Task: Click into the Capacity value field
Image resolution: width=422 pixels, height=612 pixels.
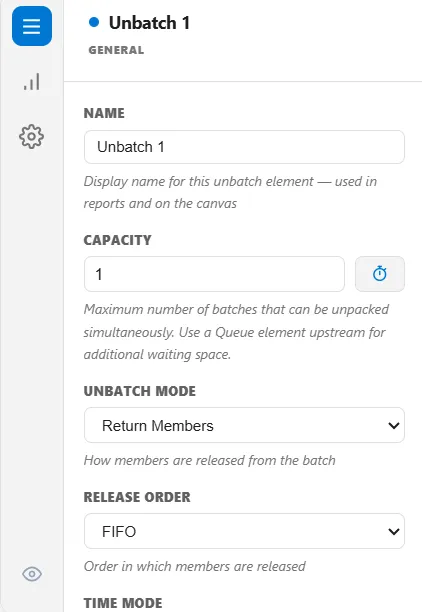Action: (x=214, y=274)
